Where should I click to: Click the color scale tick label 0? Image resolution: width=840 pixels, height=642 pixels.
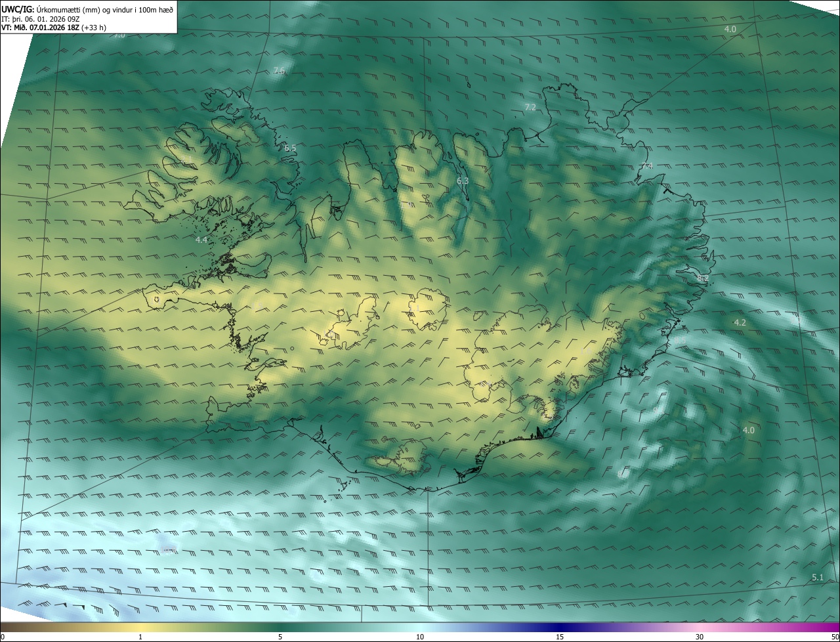coord(3,637)
